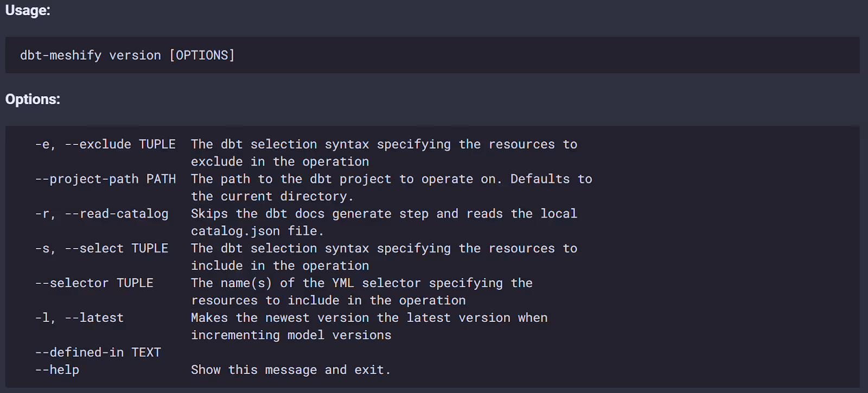Click 'The name(s) of the YML selector' line
Image resolution: width=868 pixels, height=393 pixels.
pos(362,283)
